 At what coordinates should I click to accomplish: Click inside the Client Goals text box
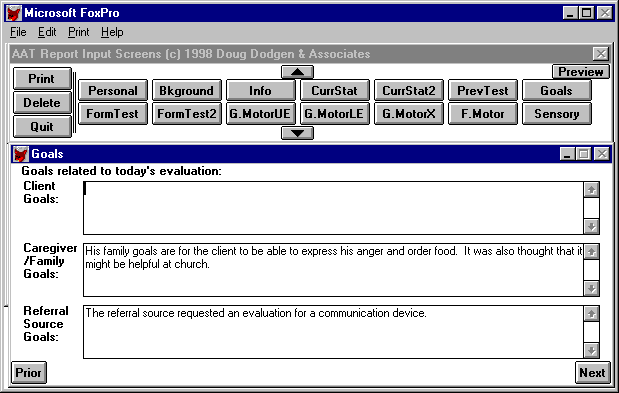click(333, 208)
